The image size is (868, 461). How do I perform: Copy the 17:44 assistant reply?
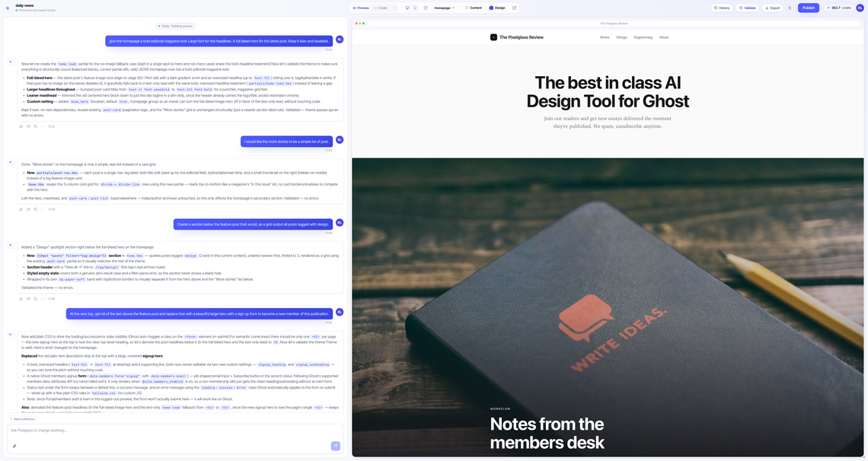tap(36, 209)
